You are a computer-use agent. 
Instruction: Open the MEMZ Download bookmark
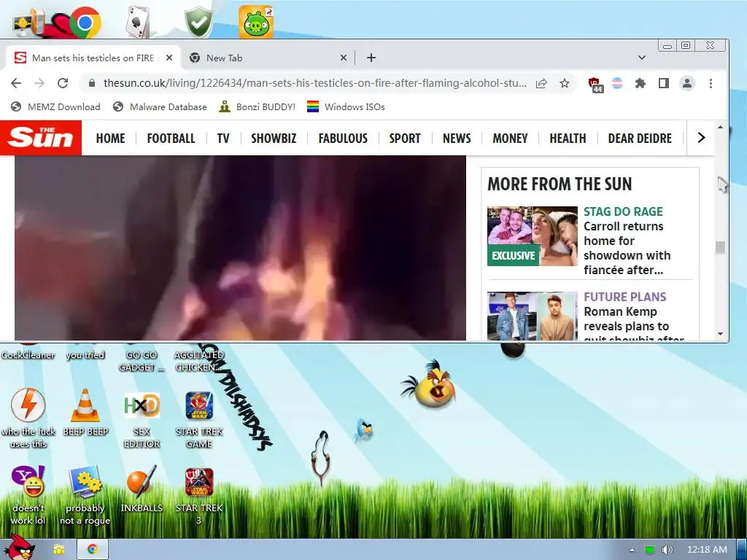click(55, 106)
